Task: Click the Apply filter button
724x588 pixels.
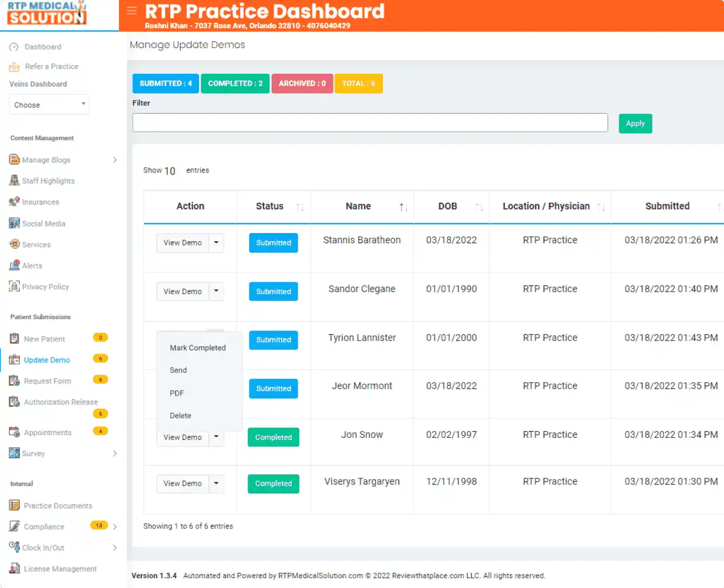Action: coord(635,123)
